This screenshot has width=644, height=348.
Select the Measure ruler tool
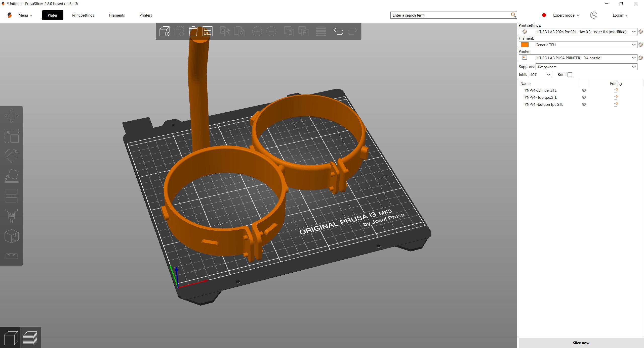tap(12, 256)
